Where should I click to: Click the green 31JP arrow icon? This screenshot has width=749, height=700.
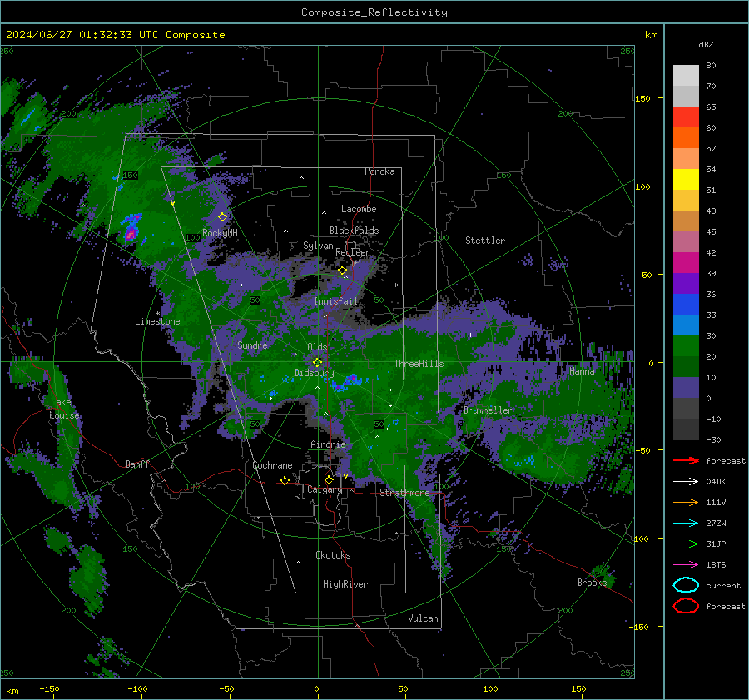click(x=686, y=544)
